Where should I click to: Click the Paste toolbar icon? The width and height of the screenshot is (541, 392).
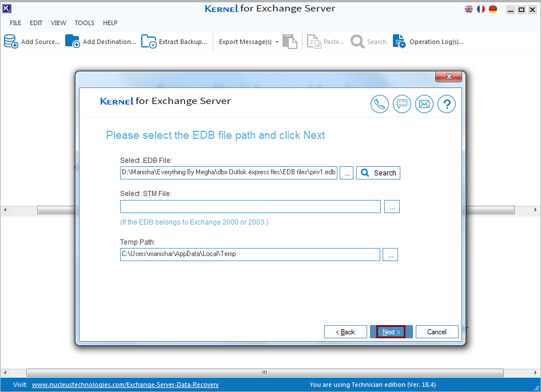[314, 42]
